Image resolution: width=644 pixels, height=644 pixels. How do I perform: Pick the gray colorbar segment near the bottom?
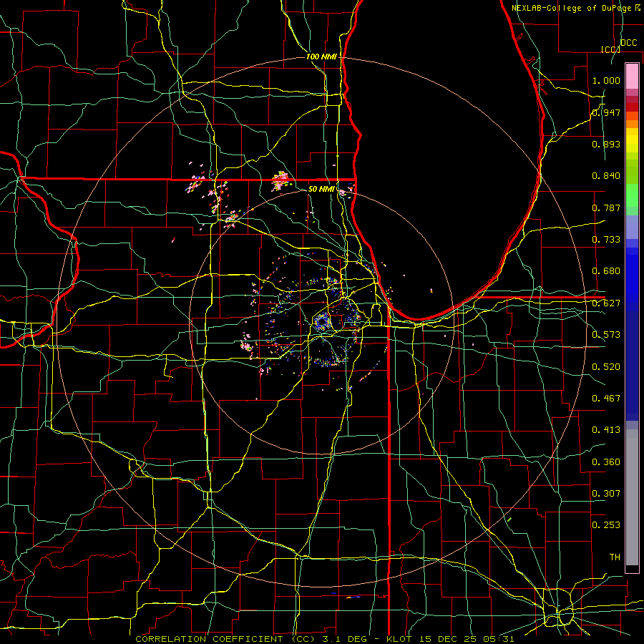(632, 497)
